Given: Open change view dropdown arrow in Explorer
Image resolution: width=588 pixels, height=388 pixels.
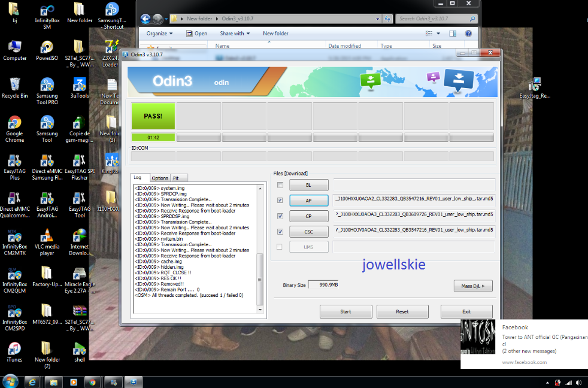Looking at the screenshot, I should (438, 34).
